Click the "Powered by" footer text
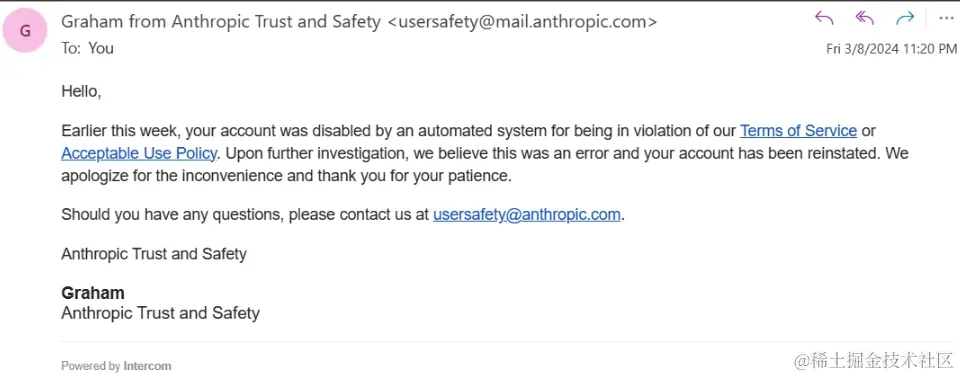This screenshot has height=377, width=960. tap(91, 366)
